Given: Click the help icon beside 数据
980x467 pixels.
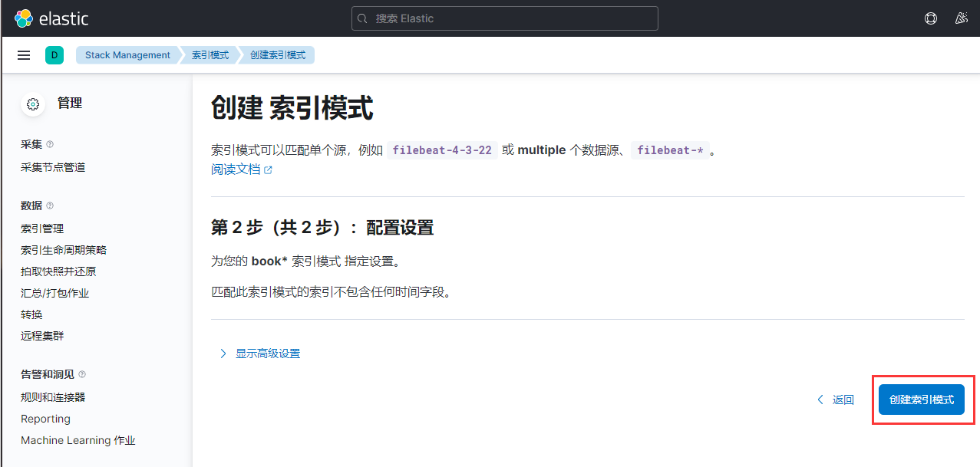Looking at the screenshot, I should click(x=50, y=206).
